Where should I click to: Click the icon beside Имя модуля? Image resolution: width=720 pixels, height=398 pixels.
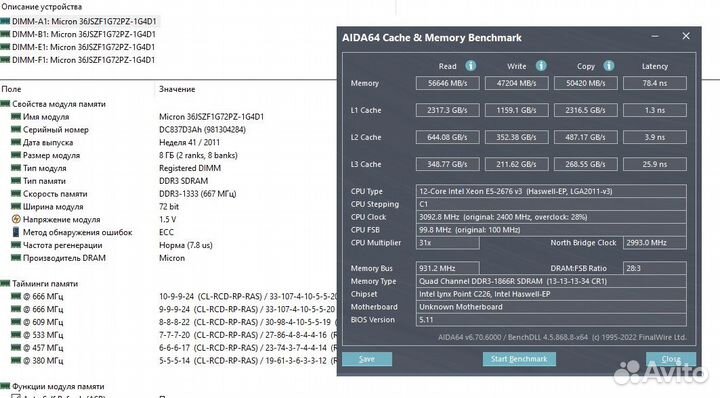click(x=16, y=117)
